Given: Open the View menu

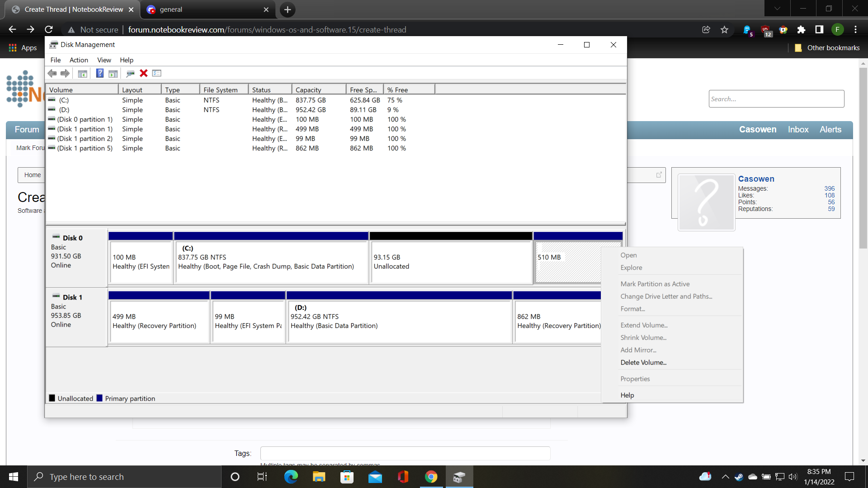Looking at the screenshot, I should point(104,60).
